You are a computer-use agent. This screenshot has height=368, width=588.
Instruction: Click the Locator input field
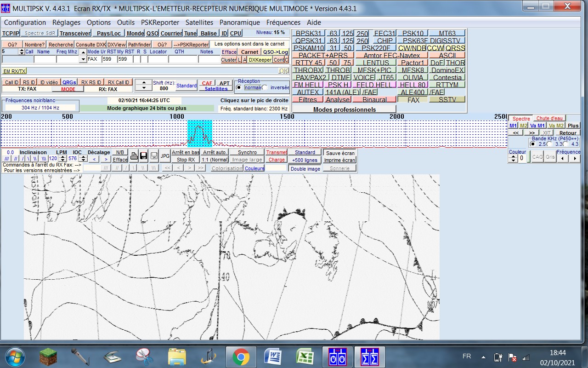[158, 59]
